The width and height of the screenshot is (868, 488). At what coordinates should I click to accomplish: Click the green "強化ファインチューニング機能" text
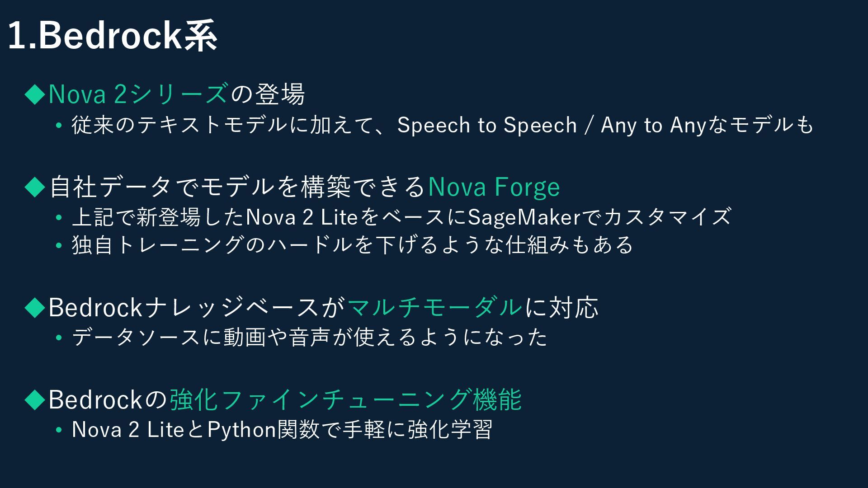tap(346, 399)
